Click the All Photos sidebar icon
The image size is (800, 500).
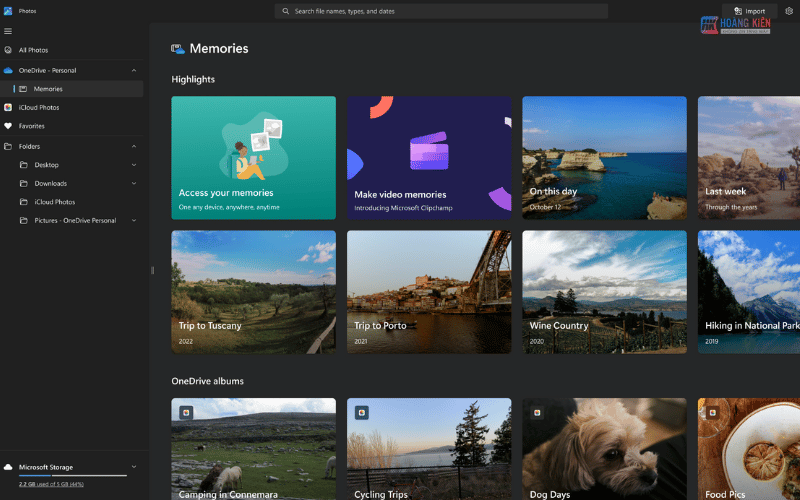click(8, 50)
